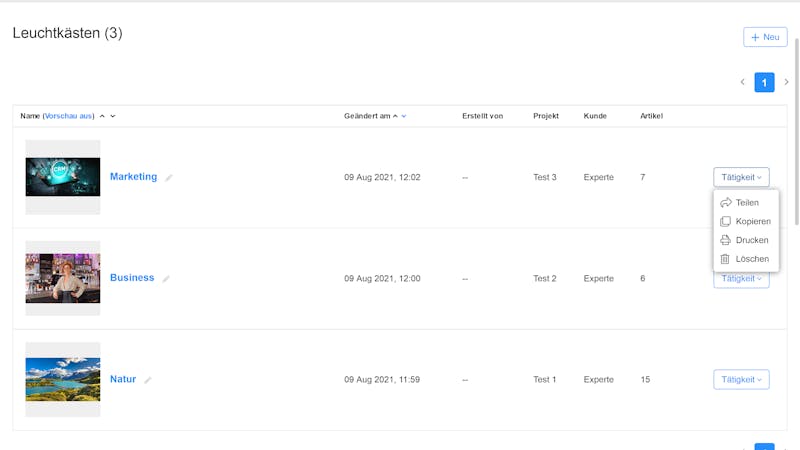Click the pencil edit icon beside Natur

(147, 380)
